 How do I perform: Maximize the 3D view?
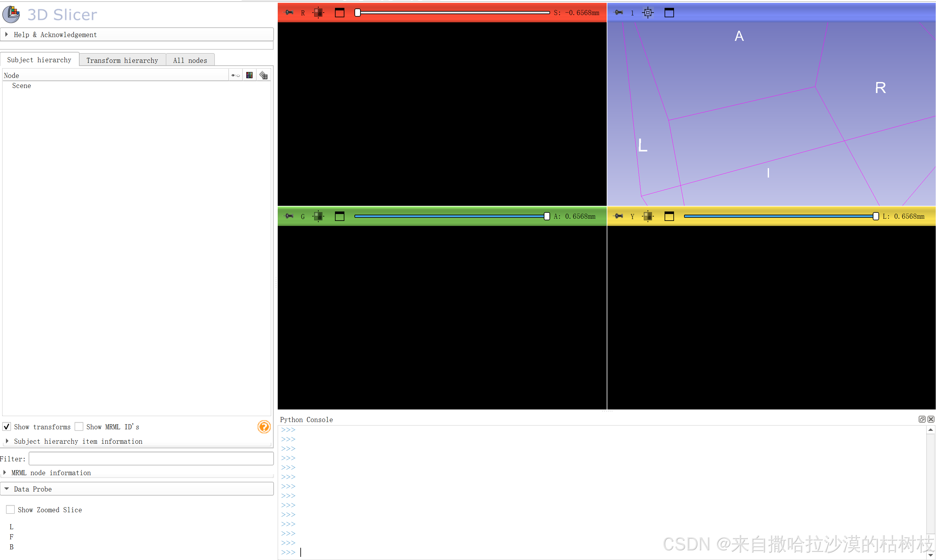click(669, 13)
